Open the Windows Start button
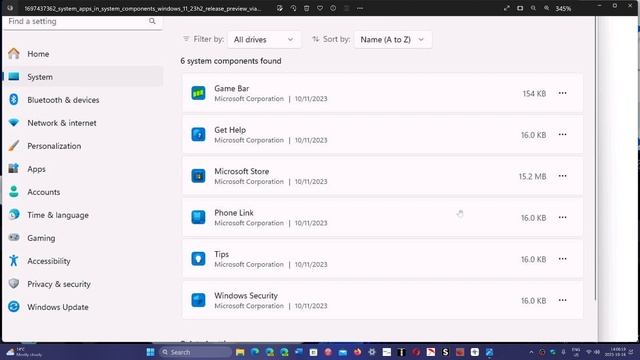 pyautogui.click(x=150, y=352)
